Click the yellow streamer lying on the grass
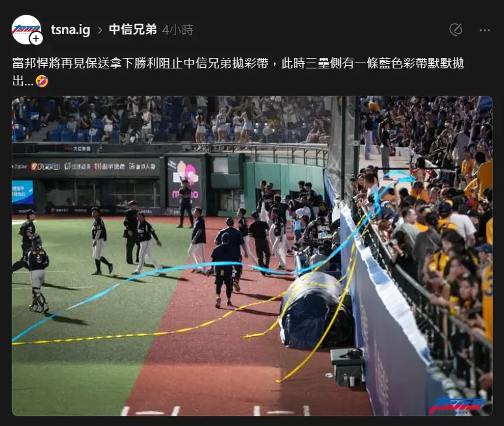Viewport: 504px width, 426px height. 96,336
